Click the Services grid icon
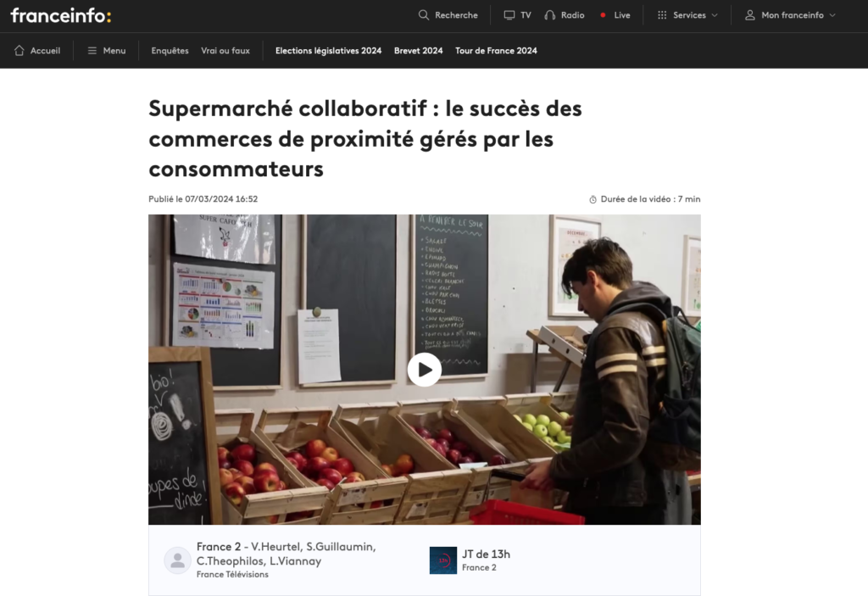The height and width of the screenshot is (596, 868). pos(662,15)
